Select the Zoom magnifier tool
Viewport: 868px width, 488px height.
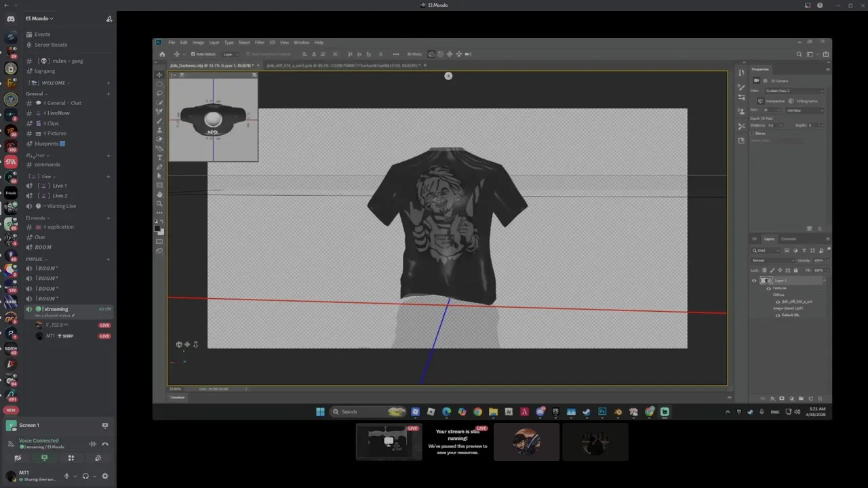[x=160, y=203]
